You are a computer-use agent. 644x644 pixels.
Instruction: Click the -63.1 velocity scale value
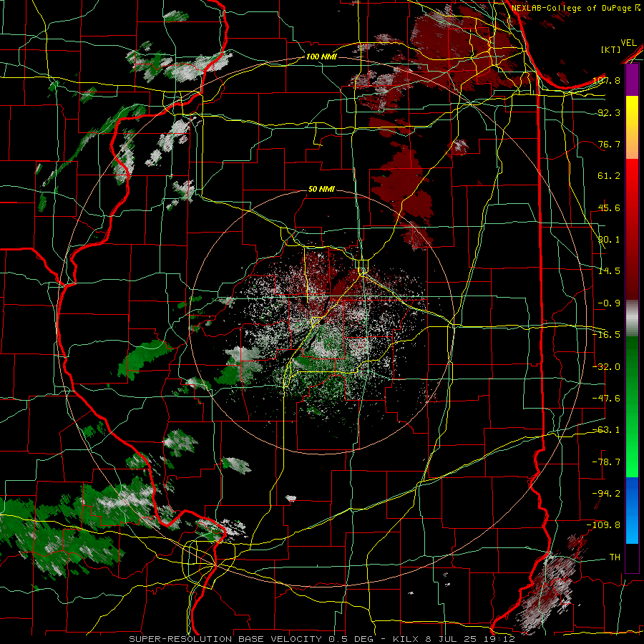click(606, 430)
